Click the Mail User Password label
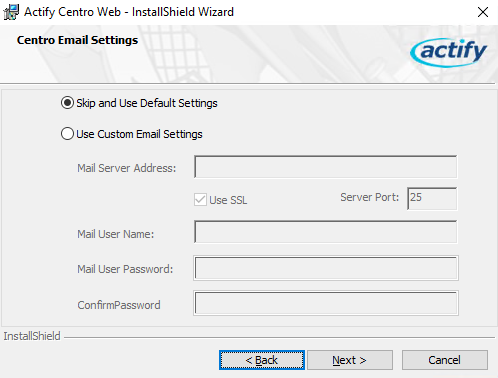 pos(125,269)
